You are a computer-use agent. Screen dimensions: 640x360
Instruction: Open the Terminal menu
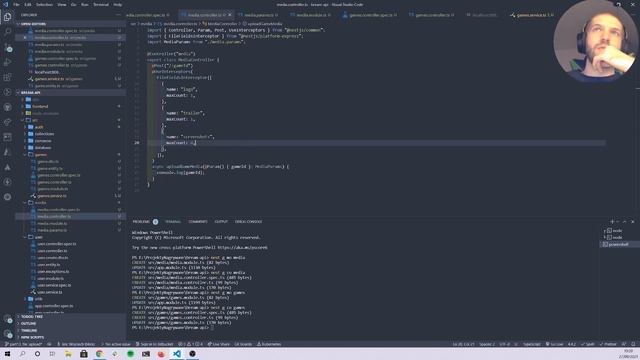(x=101, y=4)
